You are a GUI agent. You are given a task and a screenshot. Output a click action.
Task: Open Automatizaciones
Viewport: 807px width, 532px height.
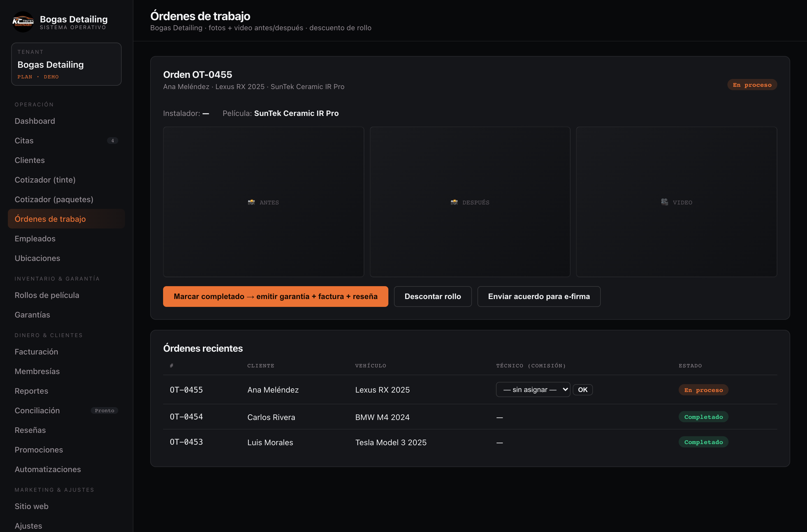coord(66,469)
